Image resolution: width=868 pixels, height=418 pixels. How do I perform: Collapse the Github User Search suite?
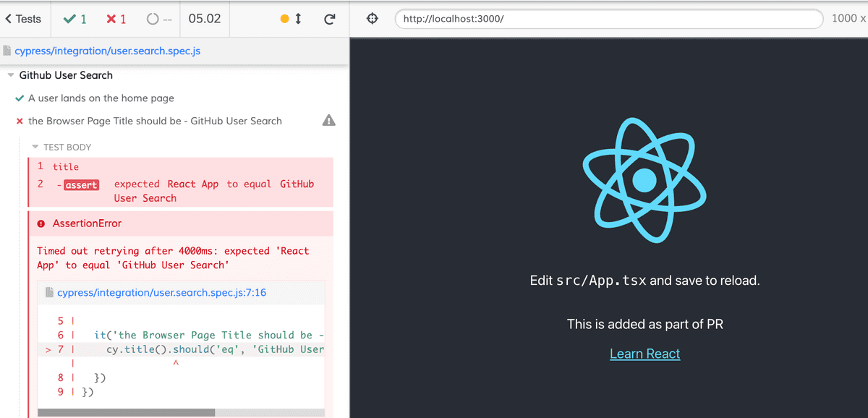pos(11,75)
